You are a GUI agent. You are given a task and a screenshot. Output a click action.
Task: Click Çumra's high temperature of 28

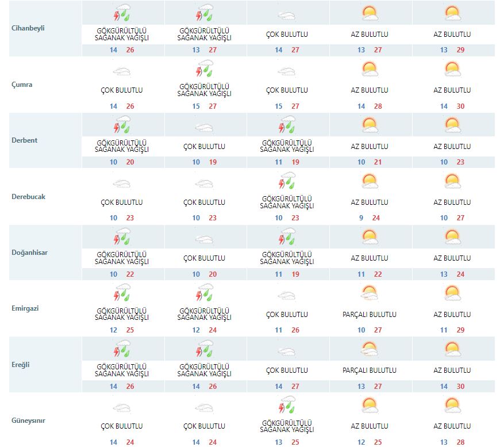coord(378,106)
